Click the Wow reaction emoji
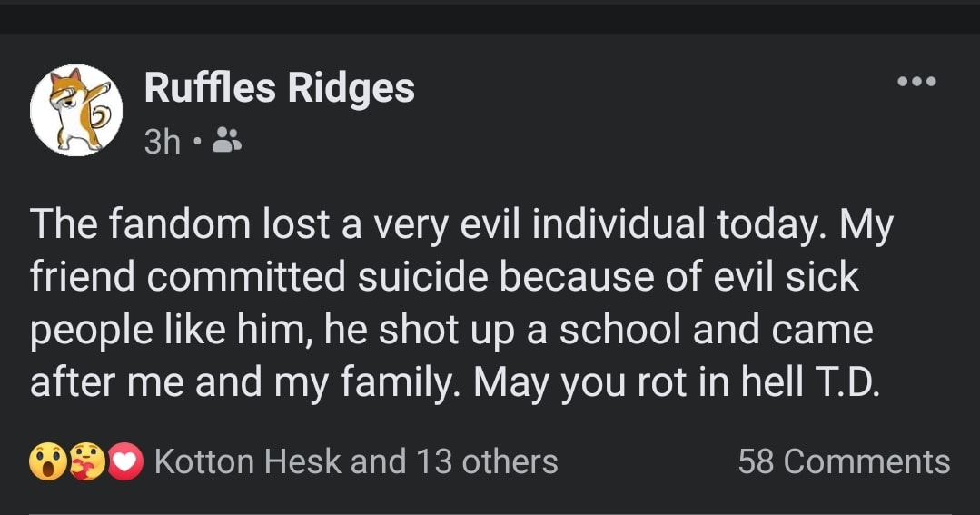The height and width of the screenshot is (515, 980). click(47, 462)
